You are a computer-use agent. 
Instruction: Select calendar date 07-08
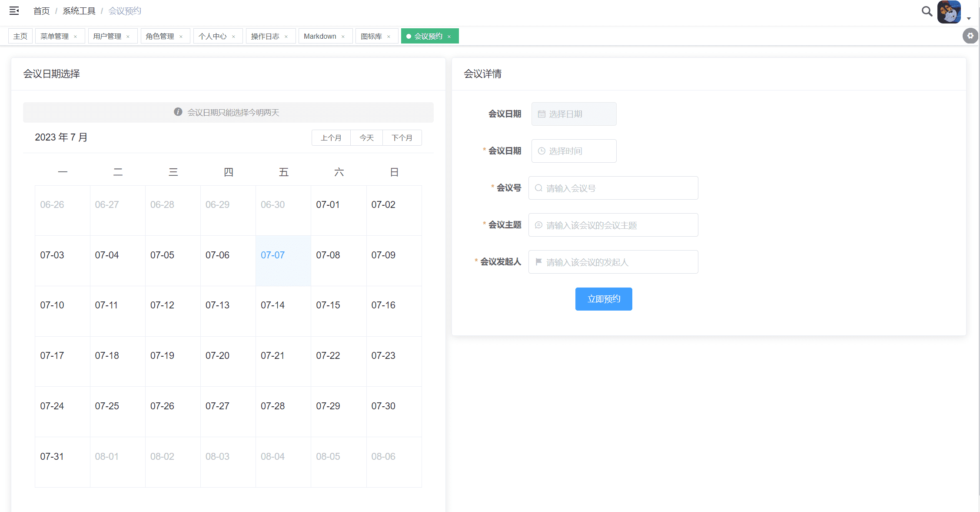click(339, 261)
